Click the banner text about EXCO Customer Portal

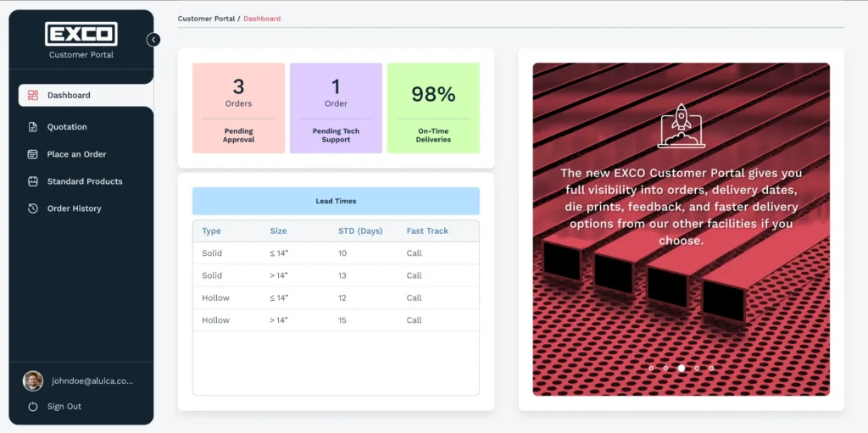point(682,207)
